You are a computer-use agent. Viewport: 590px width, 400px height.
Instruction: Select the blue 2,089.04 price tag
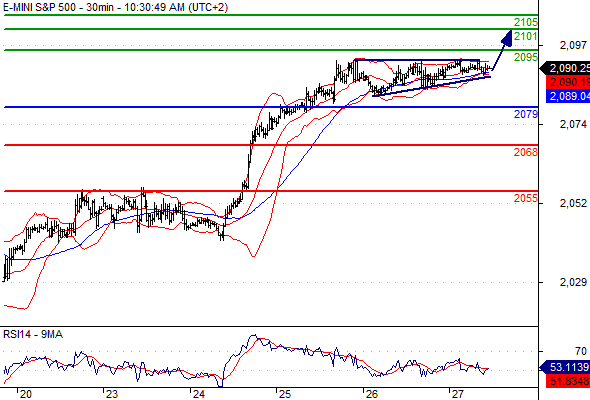[x=568, y=96]
